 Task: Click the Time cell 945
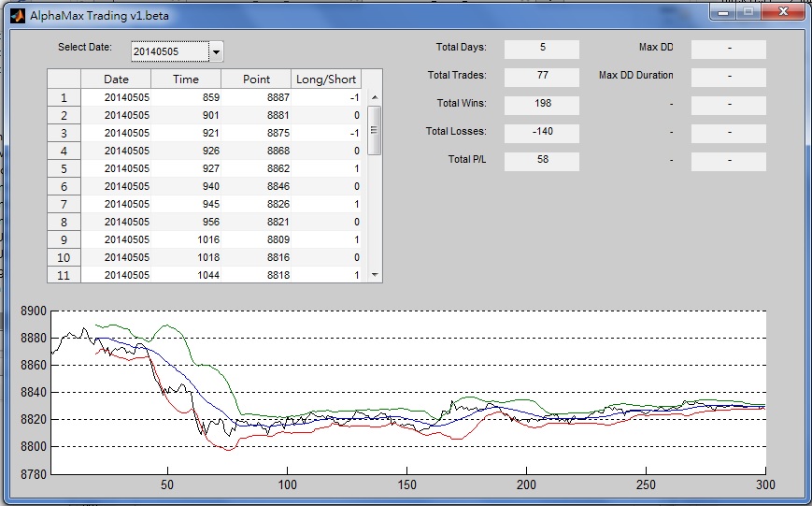[186, 204]
